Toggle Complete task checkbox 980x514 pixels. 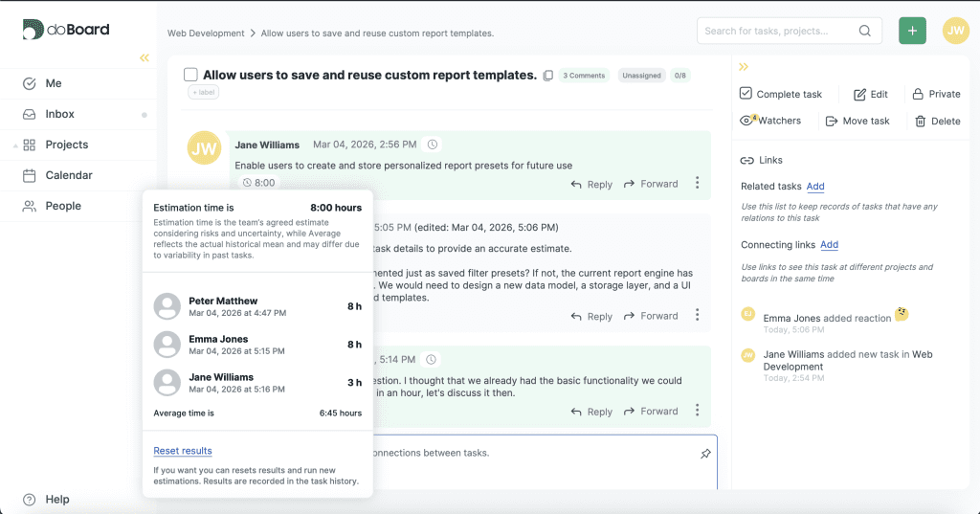pos(746,94)
